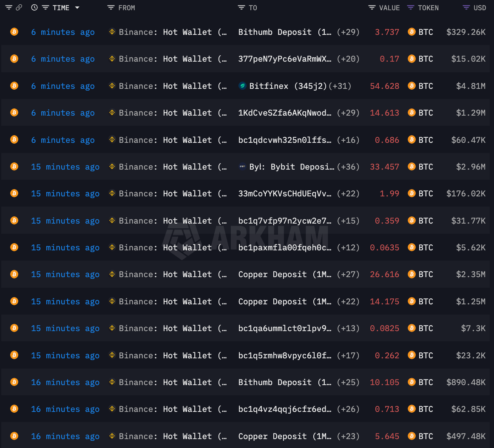Viewport: 494px width, 448px height.
Task: Click the $176.02K USD amount
Action: coord(466,193)
